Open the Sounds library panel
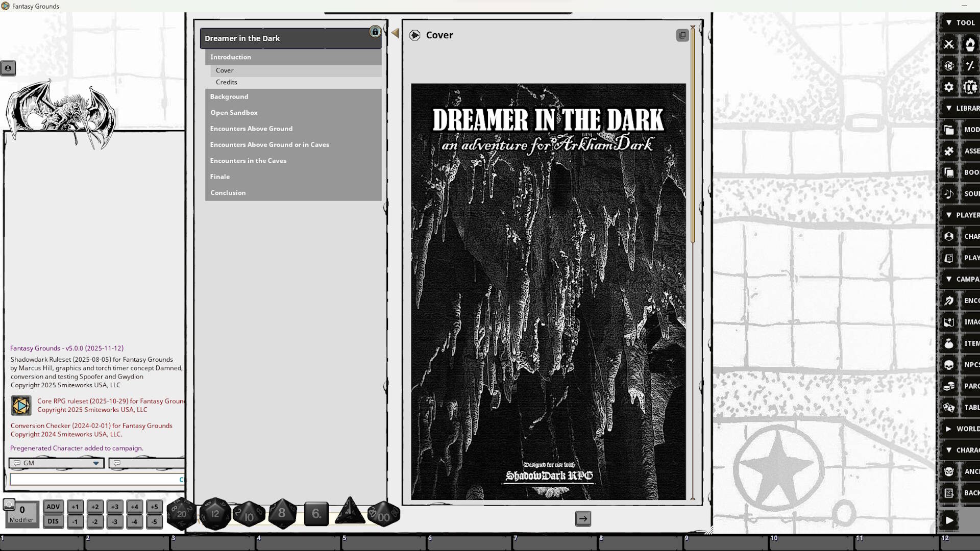980x551 pixels. click(949, 194)
